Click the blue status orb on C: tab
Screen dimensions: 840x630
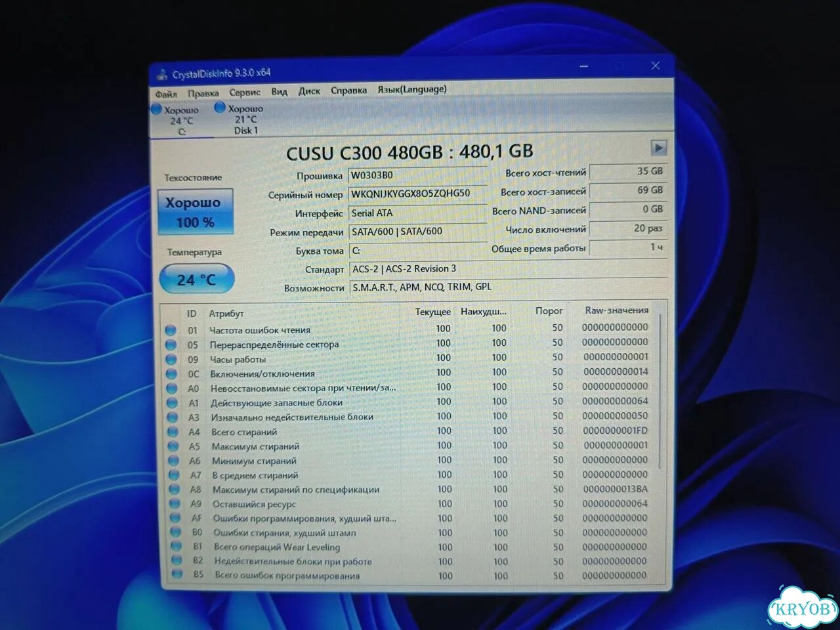(x=156, y=110)
